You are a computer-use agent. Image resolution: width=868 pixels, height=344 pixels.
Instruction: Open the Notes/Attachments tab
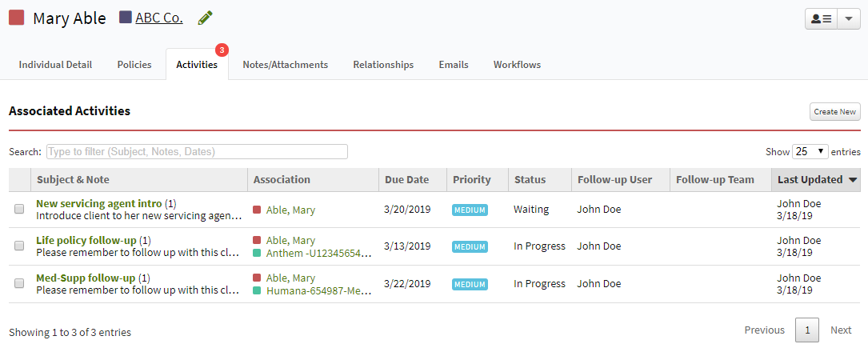point(285,65)
